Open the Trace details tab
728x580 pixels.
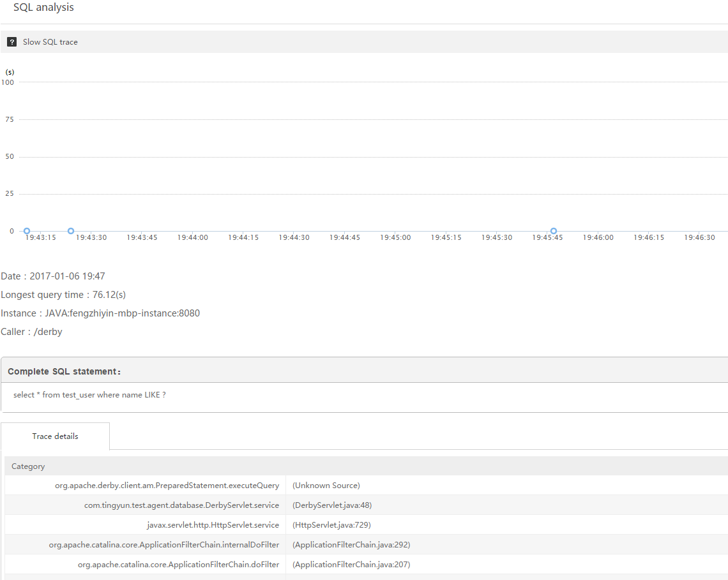point(56,436)
